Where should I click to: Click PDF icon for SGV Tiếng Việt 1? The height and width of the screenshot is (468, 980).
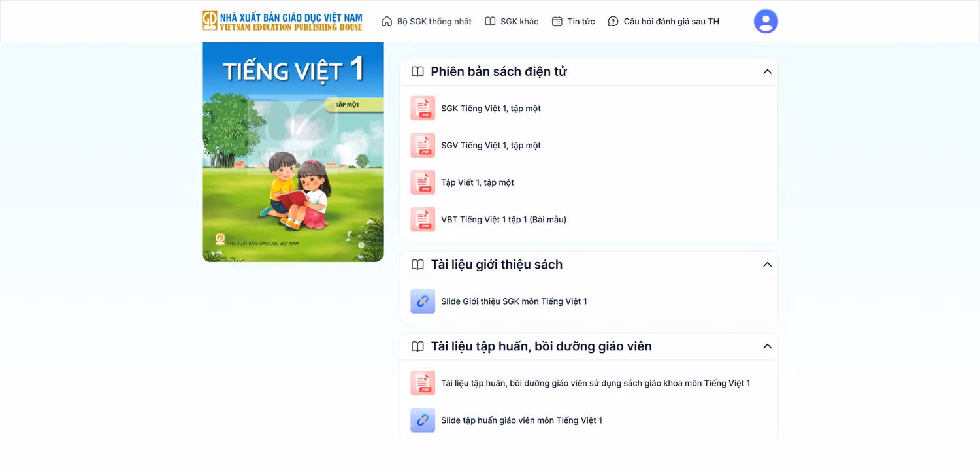pos(423,145)
